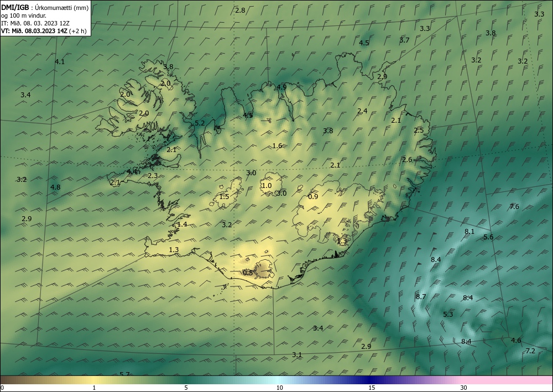Click the 1.4 value on the map

[x=182, y=224]
